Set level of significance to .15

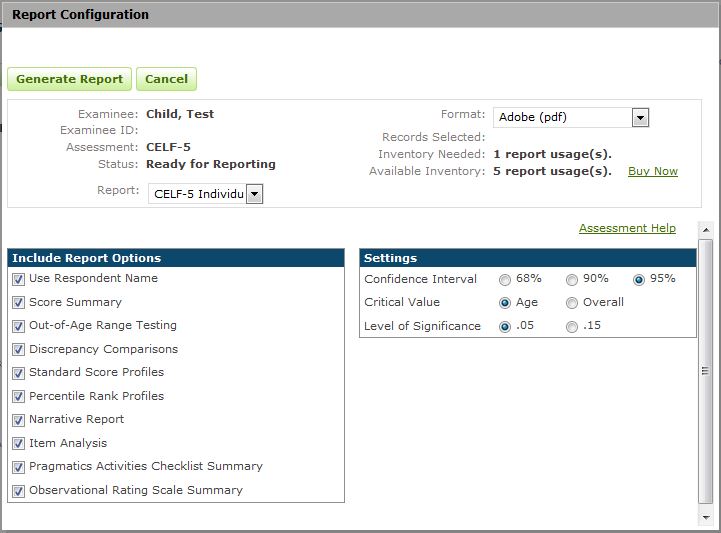(x=572, y=327)
